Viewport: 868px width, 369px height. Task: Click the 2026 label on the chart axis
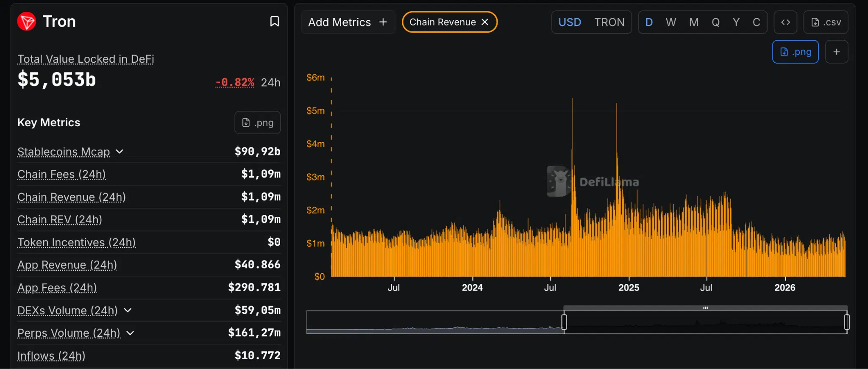click(785, 288)
